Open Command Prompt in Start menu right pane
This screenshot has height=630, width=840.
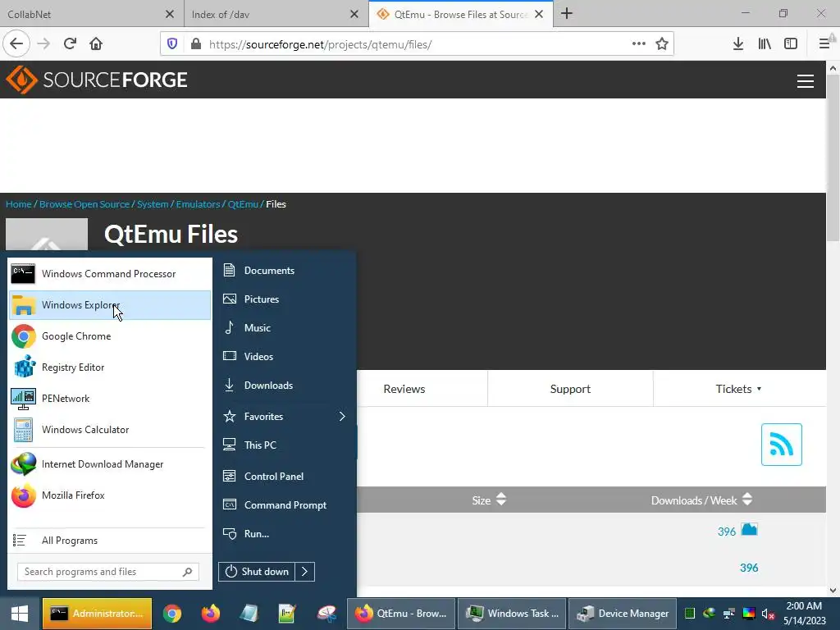click(x=285, y=505)
